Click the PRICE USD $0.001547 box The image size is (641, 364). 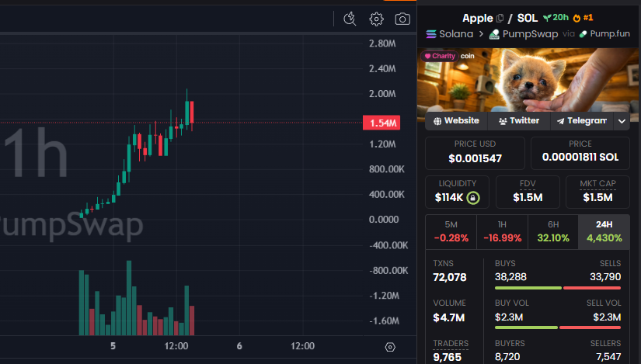(475, 153)
